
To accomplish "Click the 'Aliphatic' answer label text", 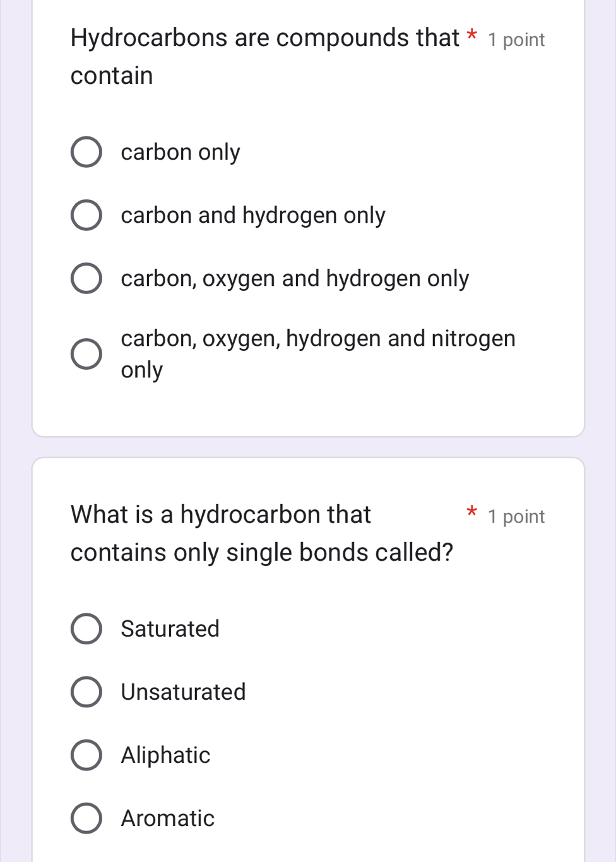I will coord(166,755).
